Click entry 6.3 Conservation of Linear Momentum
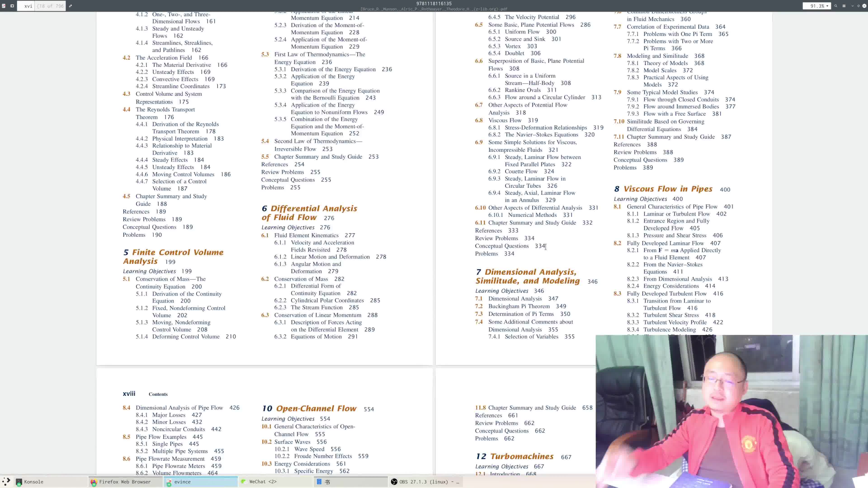 [319, 315]
